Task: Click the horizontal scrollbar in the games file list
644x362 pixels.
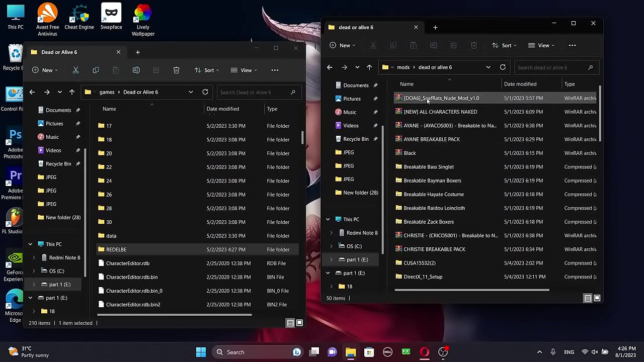Action: click(174, 315)
